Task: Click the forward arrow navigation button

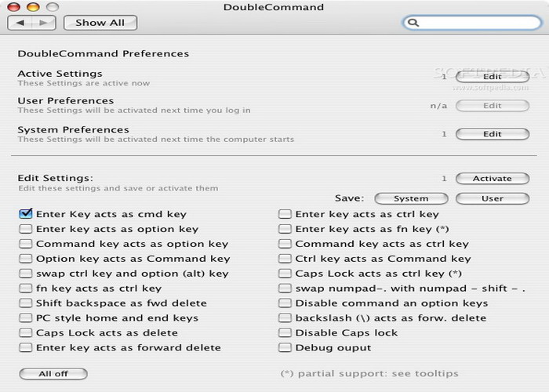Action: (44, 23)
